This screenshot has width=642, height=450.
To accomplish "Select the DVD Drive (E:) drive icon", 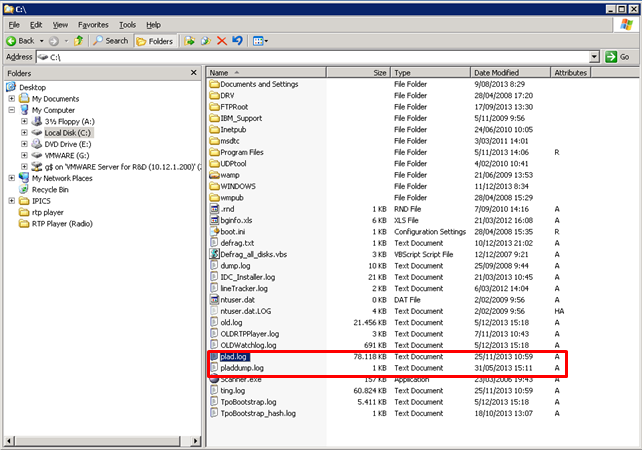I will coord(37,144).
